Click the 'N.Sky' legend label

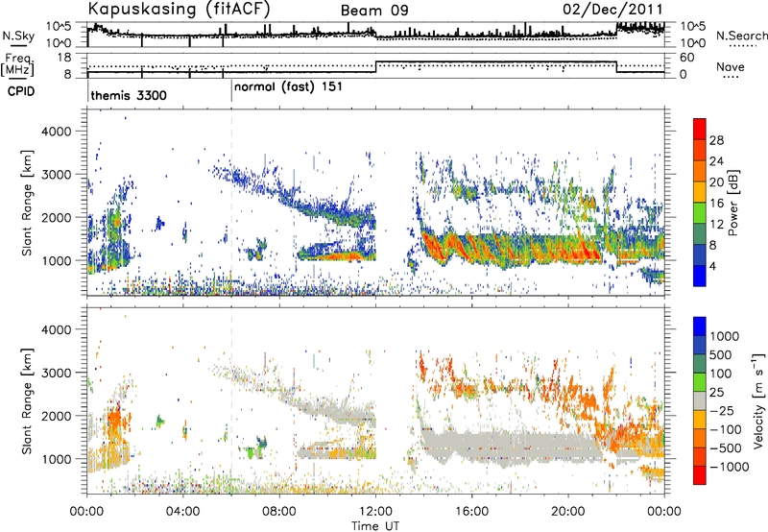tap(18, 36)
